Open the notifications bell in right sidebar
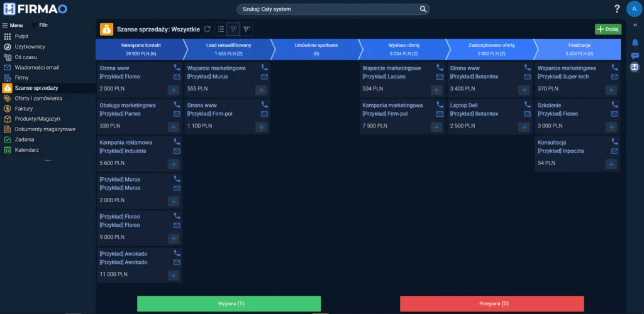Image resolution: width=644 pixels, height=314 pixels. [635, 42]
